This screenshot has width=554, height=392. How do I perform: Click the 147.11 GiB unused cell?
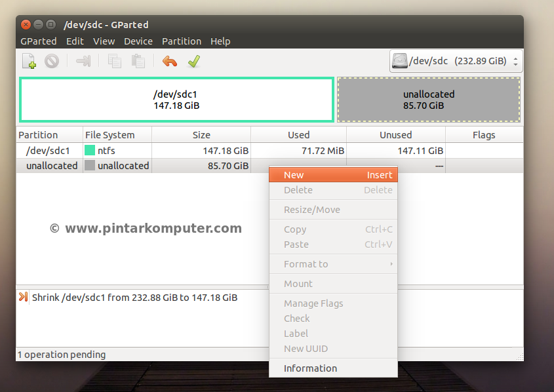pos(420,151)
